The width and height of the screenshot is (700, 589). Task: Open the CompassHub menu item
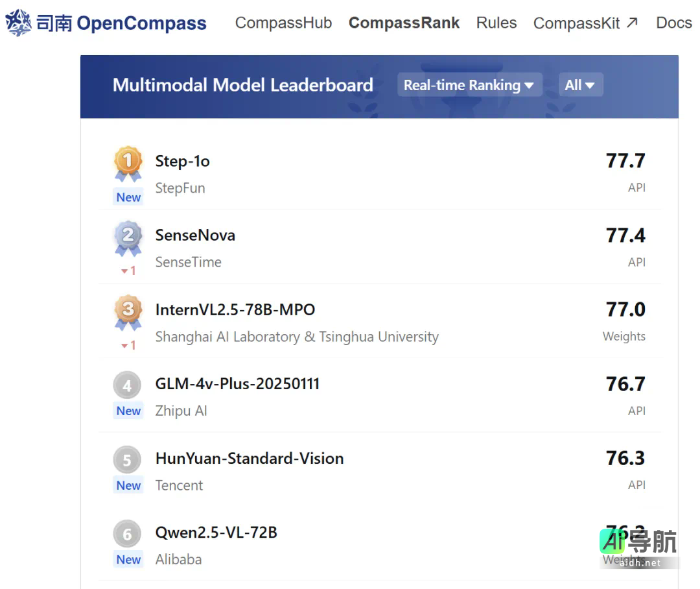click(x=283, y=23)
